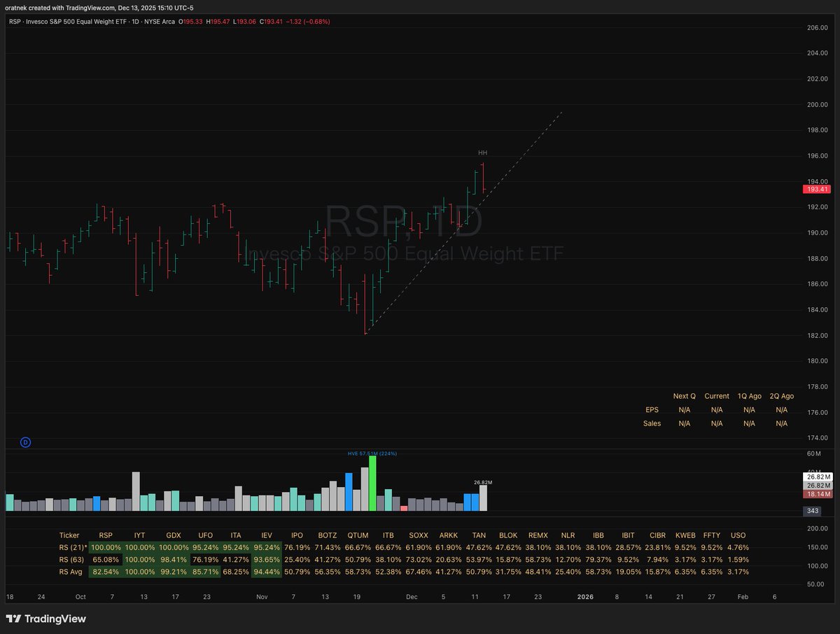This screenshot has width=840, height=634.
Task: Click the 93.65% value under IEV
Action: point(266,560)
